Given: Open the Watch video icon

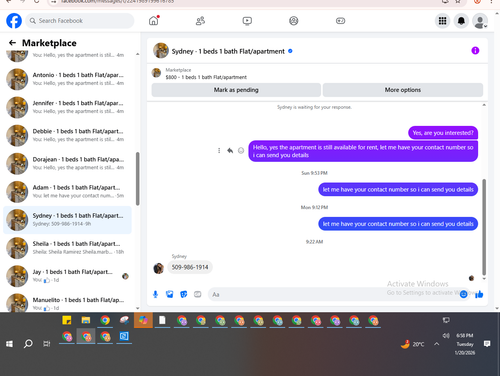Looking at the screenshot, I should click(x=247, y=21).
